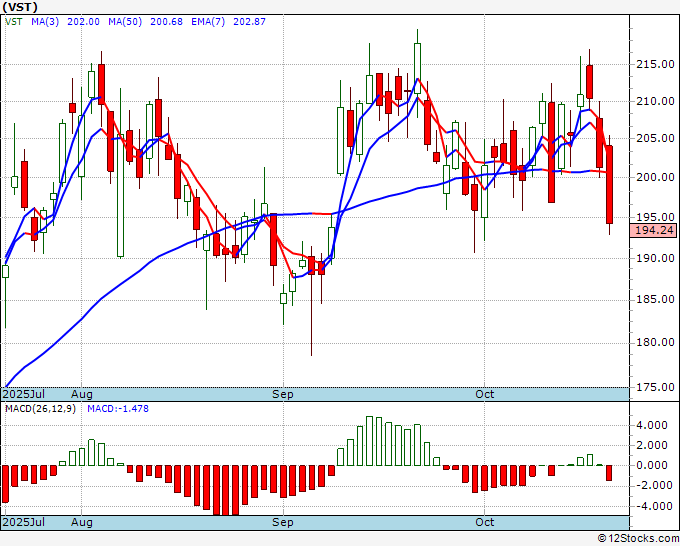Click the MACD:-1.478 value readout

pos(118,409)
